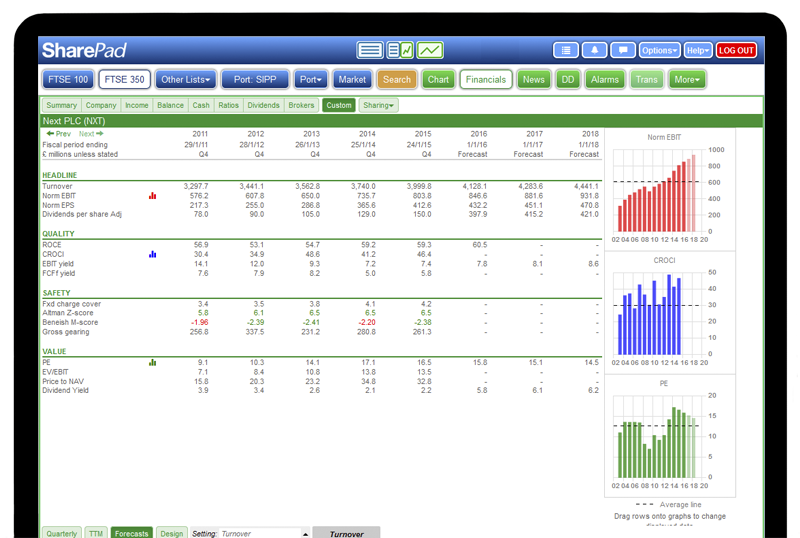Expand the Other Lists dropdown
The width and height of the screenshot is (800, 538).
coord(185,79)
